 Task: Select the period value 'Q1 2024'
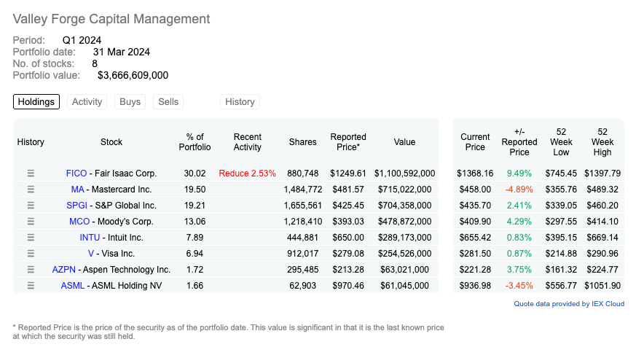point(82,40)
